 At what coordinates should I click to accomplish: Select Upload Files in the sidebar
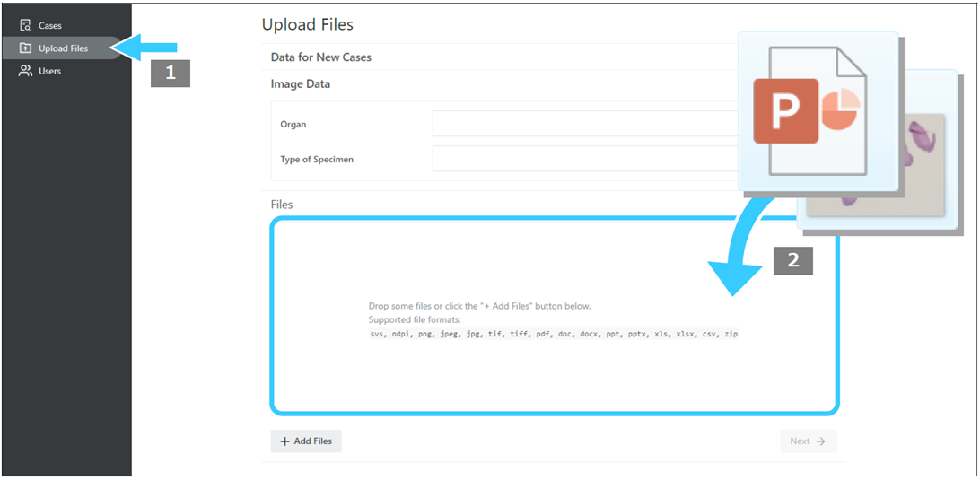point(61,48)
